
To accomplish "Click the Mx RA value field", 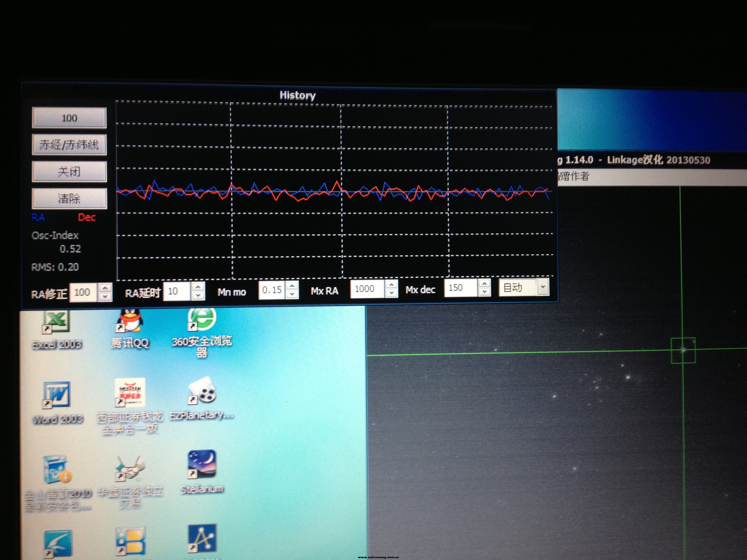I will (367, 289).
